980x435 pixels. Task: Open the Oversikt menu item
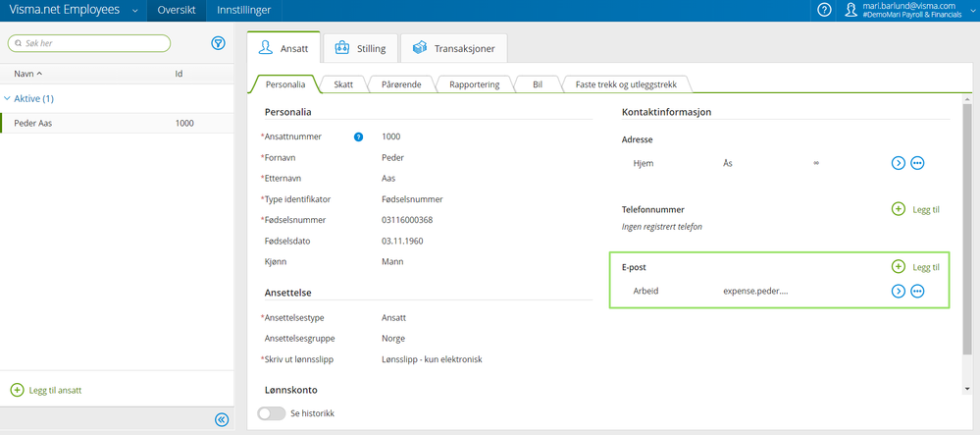point(177,11)
